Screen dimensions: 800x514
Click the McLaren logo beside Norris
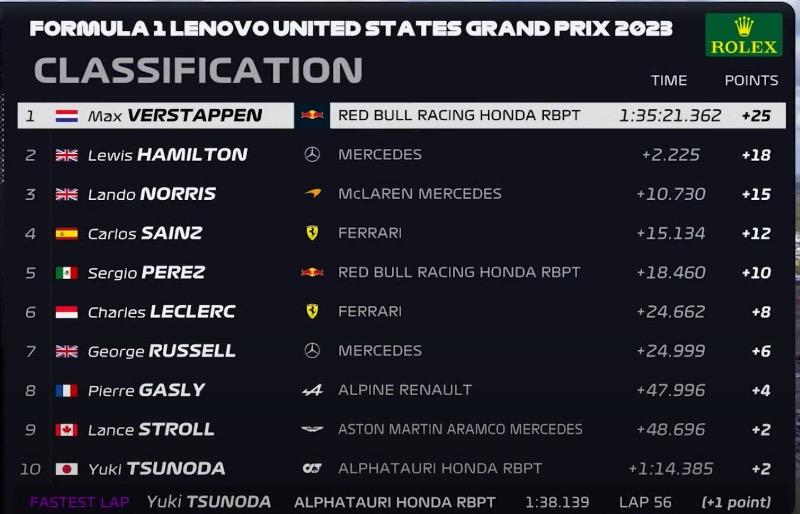coord(313,193)
